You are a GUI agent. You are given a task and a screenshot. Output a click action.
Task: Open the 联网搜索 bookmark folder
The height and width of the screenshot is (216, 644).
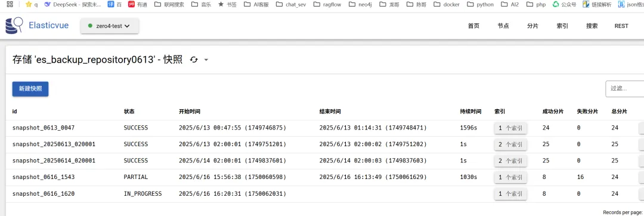pos(169,5)
